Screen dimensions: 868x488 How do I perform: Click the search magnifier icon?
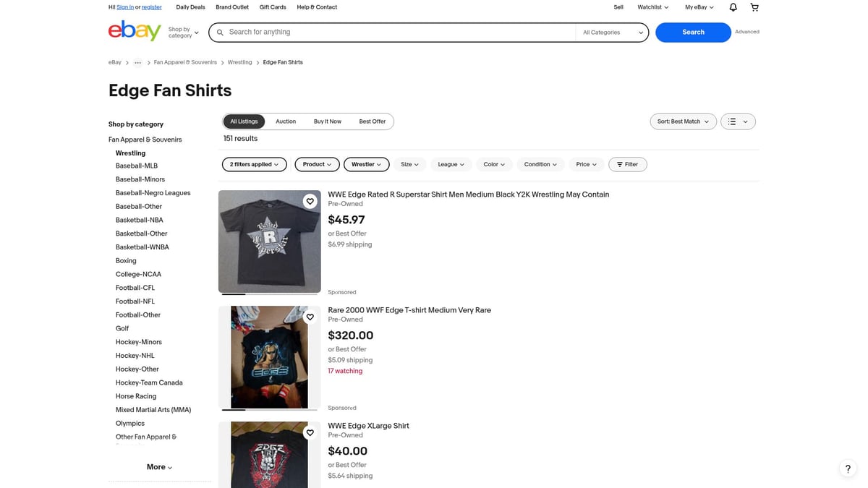coord(220,32)
